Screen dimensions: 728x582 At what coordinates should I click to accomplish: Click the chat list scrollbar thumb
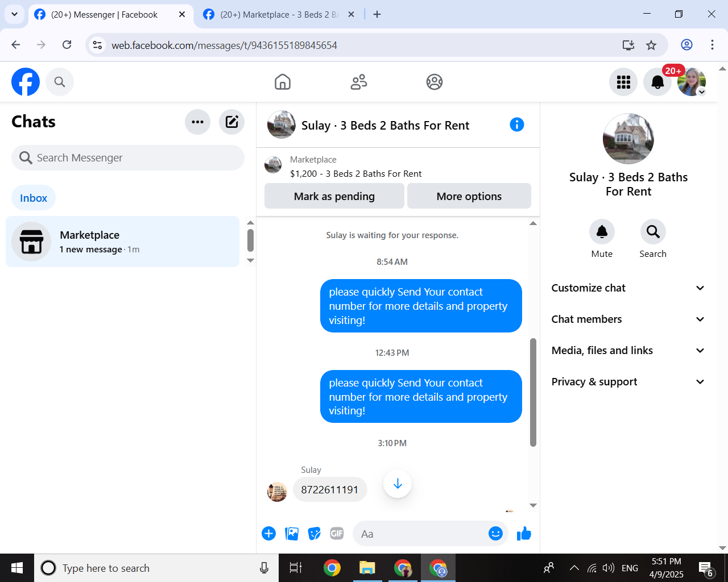coord(250,240)
